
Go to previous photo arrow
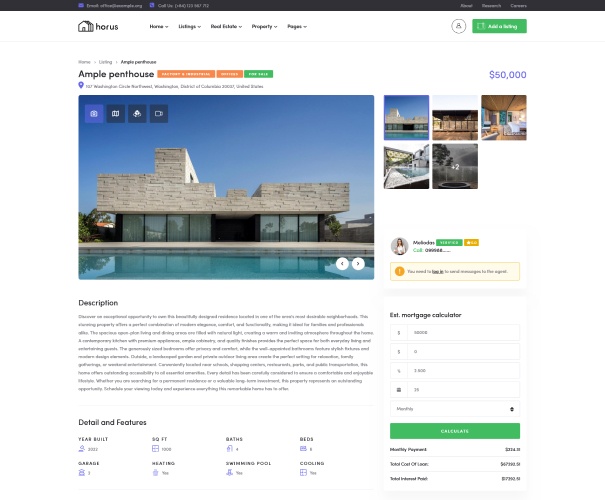tap(342, 264)
